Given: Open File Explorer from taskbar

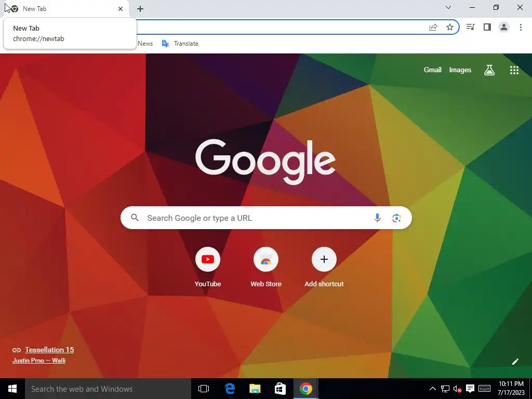Looking at the screenshot, I should tap(255, 389).
